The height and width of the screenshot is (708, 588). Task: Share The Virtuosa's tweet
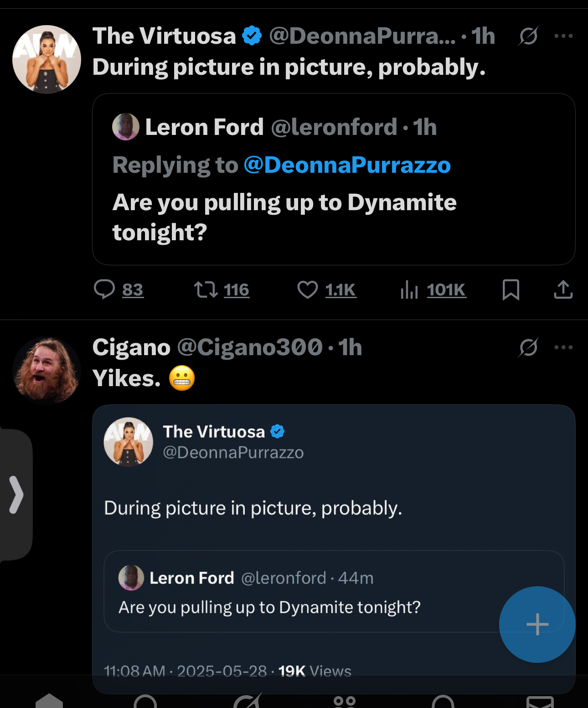point(563,289)
